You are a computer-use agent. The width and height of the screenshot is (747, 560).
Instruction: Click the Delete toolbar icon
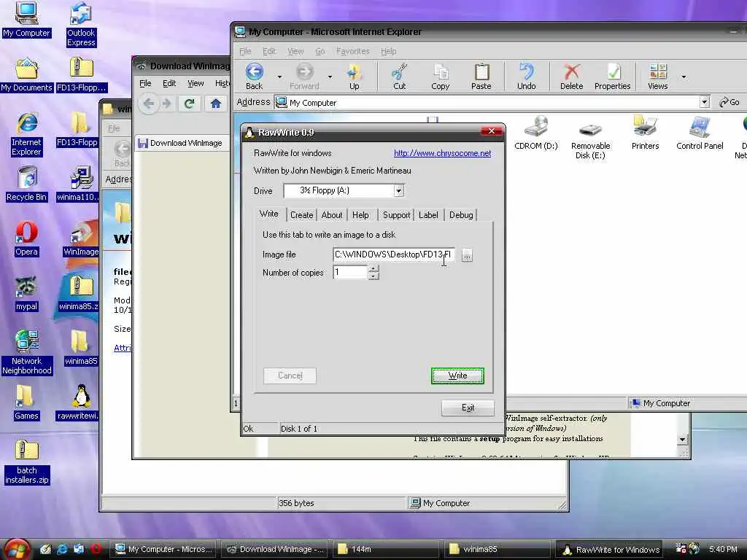pos(572,77)
